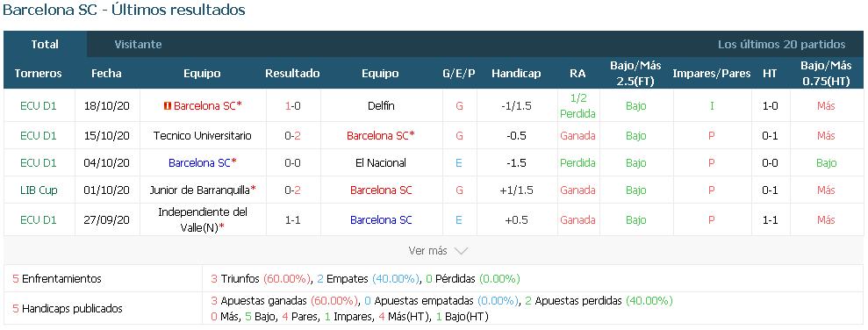Open the LIB Cup tournament link
The height and width of the screenshot is (330, 868).
pos(39,190)
